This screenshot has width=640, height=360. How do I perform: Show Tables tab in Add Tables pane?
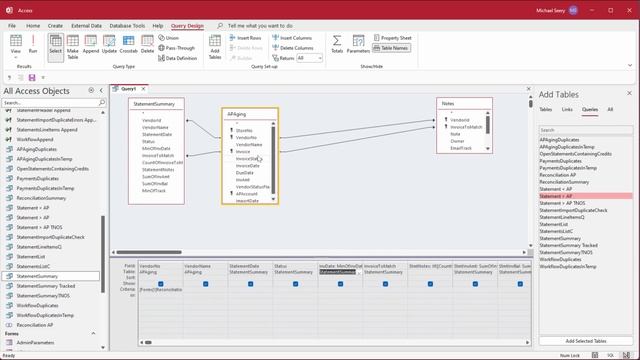click(x=545, y=109)
